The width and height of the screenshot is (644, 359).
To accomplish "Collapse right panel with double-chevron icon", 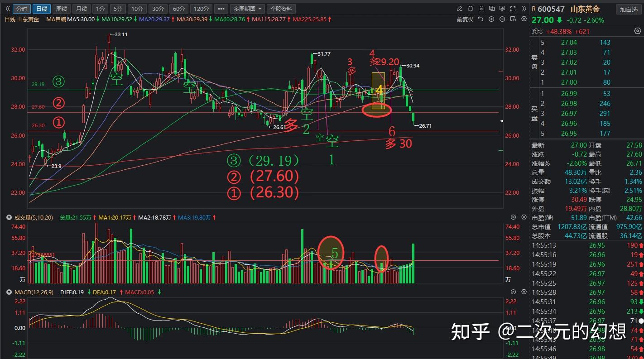I will [x=524, y=9].
